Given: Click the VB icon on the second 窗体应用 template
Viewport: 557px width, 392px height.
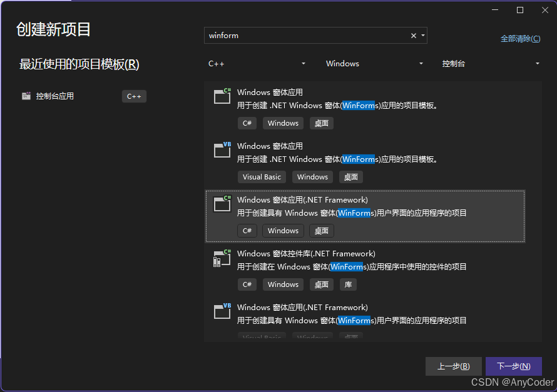Looking at the screenshot, I should coord(222,151).
